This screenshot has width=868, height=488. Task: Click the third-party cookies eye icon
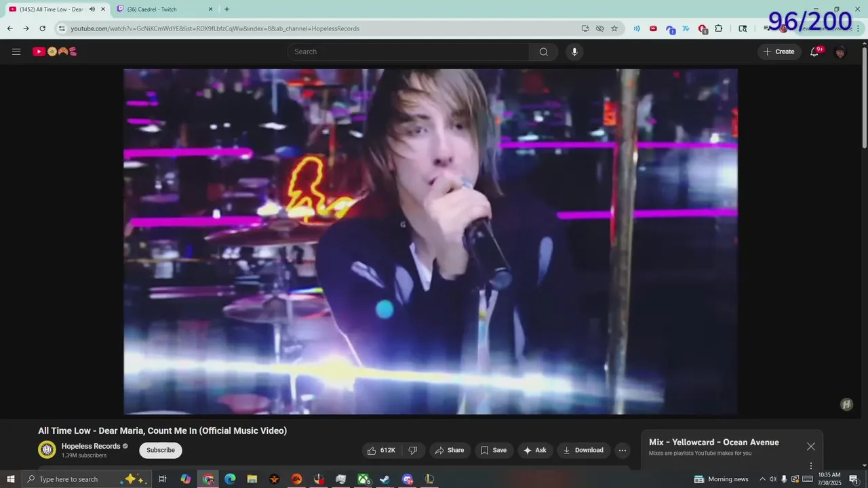pyautogui.click(x=600, y=28)
